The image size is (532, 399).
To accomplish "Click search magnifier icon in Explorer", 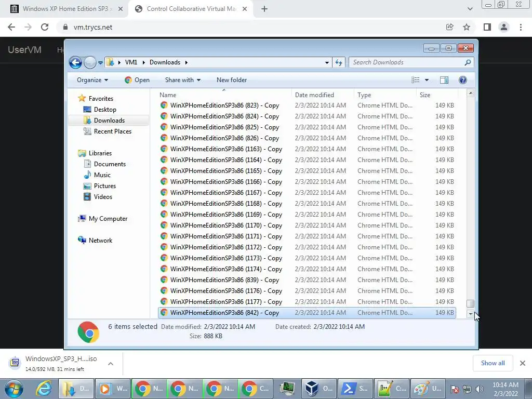I will [x=468, y=62].
